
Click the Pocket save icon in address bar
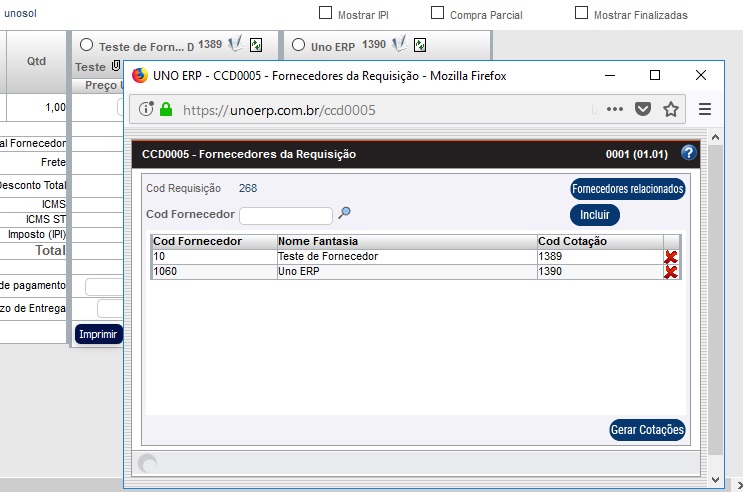[643, 109]
